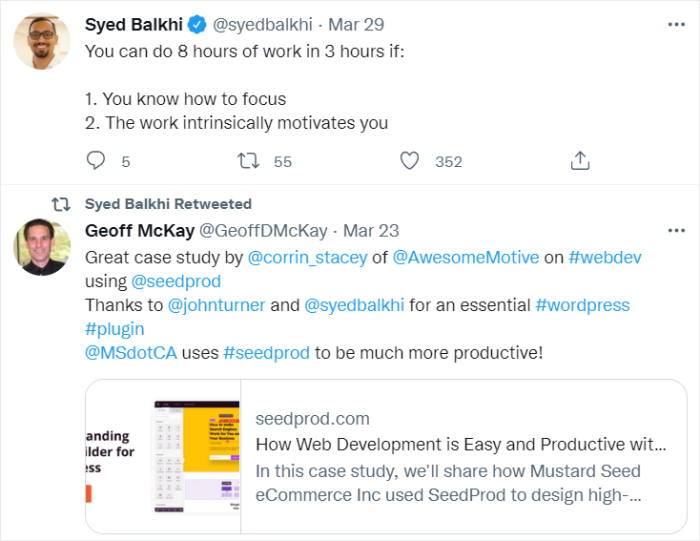Like Syed Balkhi's tweet with heart icon
The height and width of the screenshot is (541, 700).
pyautogui.click(x=409, y=160)
